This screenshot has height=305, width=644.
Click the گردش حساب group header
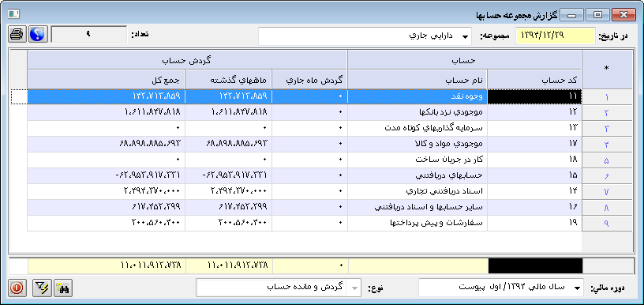[x=187, y=60]
